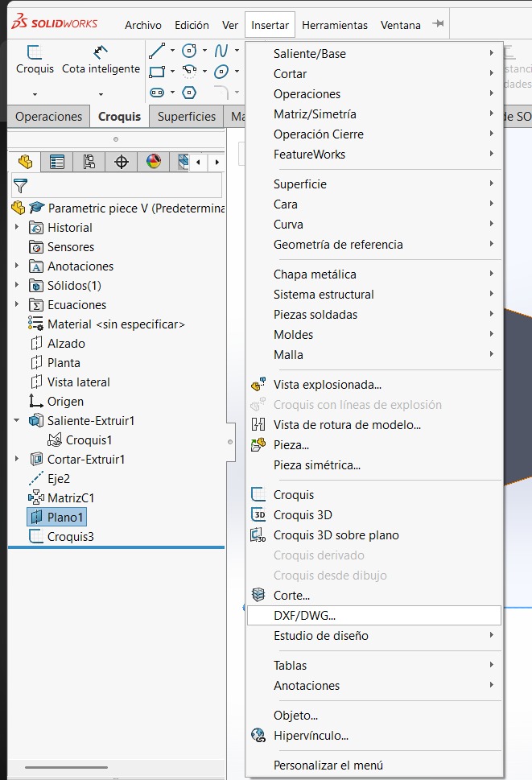The height and width of the screenshot is (780, 532).
Task: Open the ConfigurationManager tab
Action: point(89,162)
